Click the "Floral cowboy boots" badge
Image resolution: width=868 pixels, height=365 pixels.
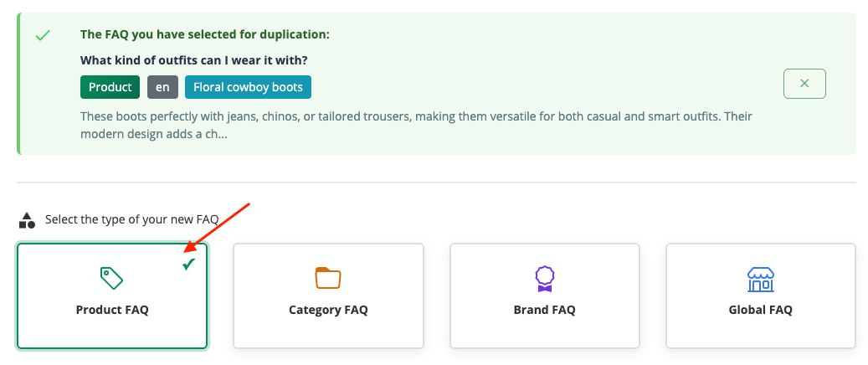pos(248,87)
